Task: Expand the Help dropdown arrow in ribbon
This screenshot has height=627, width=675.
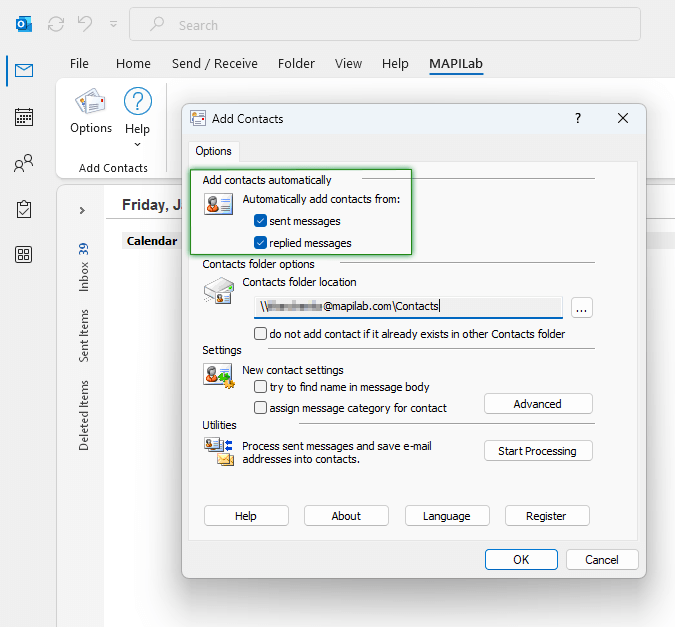Action: point(137,145)
